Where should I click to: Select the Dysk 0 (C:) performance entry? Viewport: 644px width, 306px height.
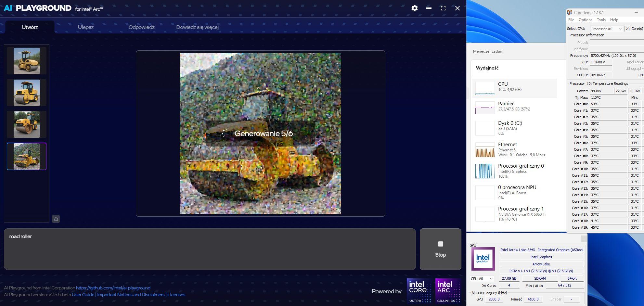tap(514, 128)
